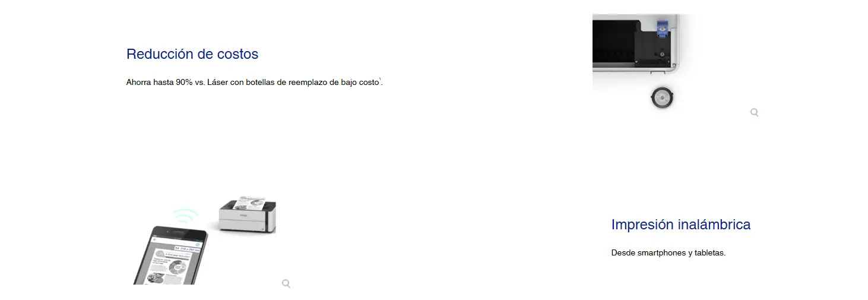The image size is (868, 300).
Task: Click the green Wi-Fi signal icon above the phone
Action: coord(185,216)
